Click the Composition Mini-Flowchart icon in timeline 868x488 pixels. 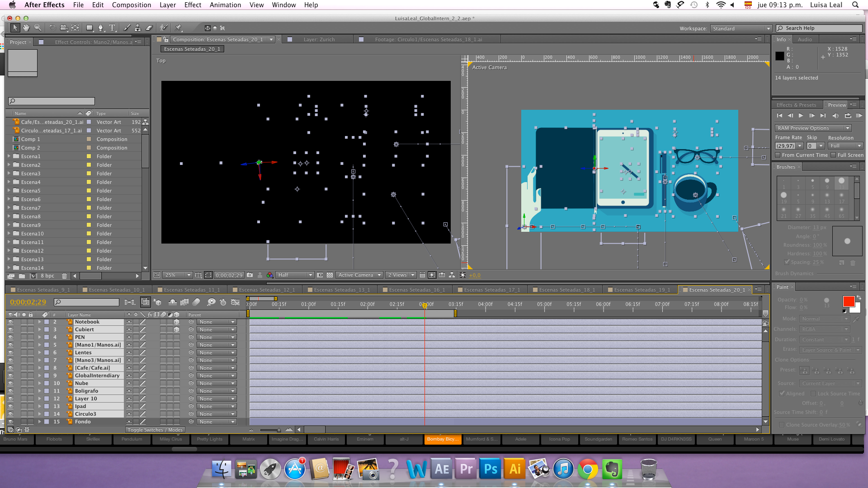pyautogui.click(x=130, y=302)
